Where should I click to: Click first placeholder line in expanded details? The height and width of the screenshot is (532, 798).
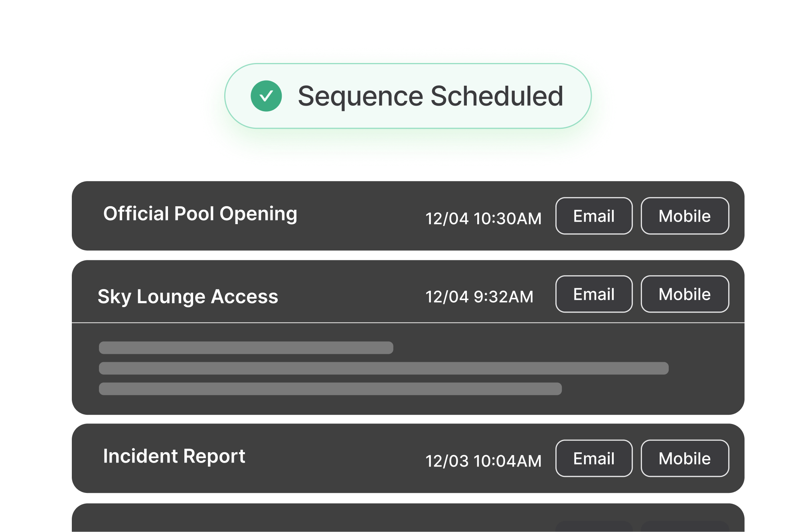(x=246, y=348)
